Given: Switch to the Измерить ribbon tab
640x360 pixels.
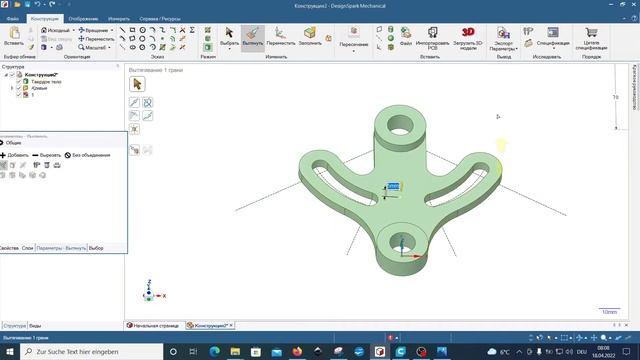Looking at the screenshot, I should 119,19.
